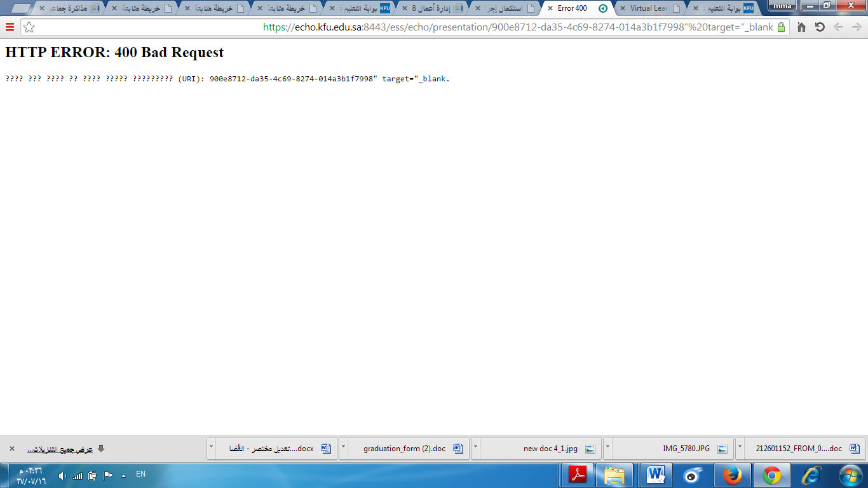The height and width of the screenshot is (488, 868).
Task: Switch to the Virtual Lear tab
Action: [648, 8]
